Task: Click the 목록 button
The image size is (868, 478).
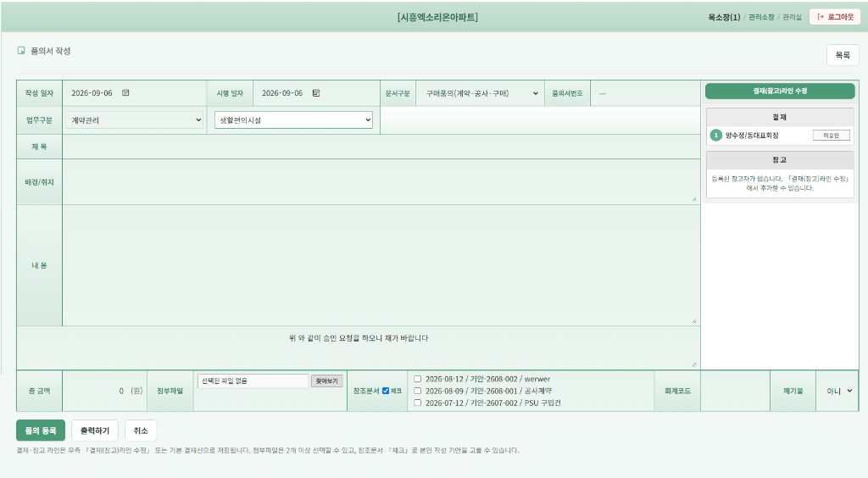Action: pyautogui.click(x=843, y=55)
